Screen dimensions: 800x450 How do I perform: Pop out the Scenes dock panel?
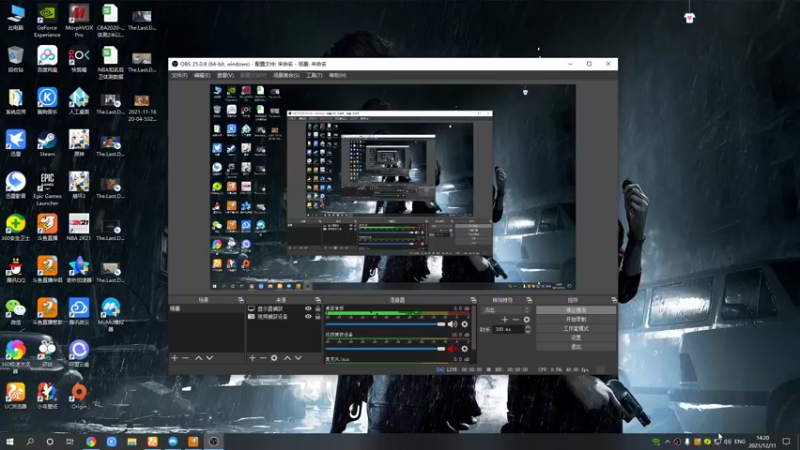[241, 300]
